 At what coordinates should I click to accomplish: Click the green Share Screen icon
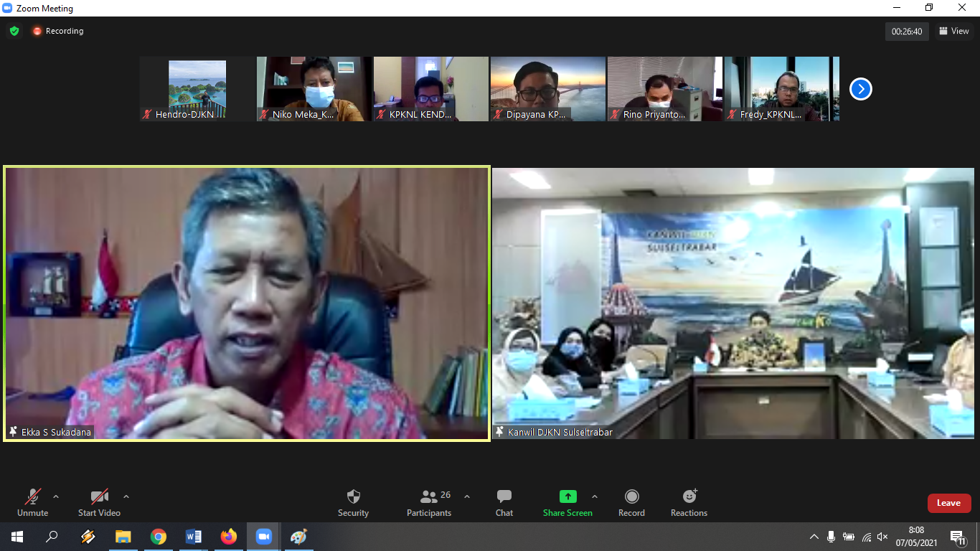point(567,496)
